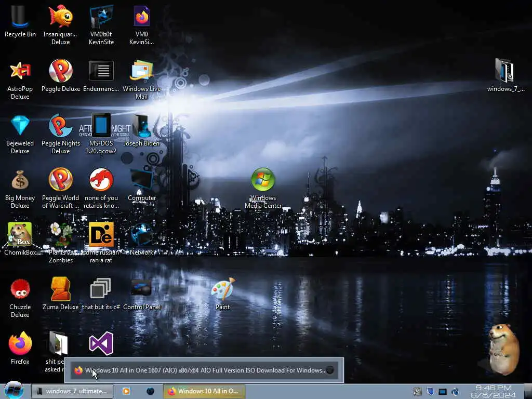Screen dimensions: 532x399
Task: Open the clock showing 9:46 PM
Action: click(x=494, y=392)
